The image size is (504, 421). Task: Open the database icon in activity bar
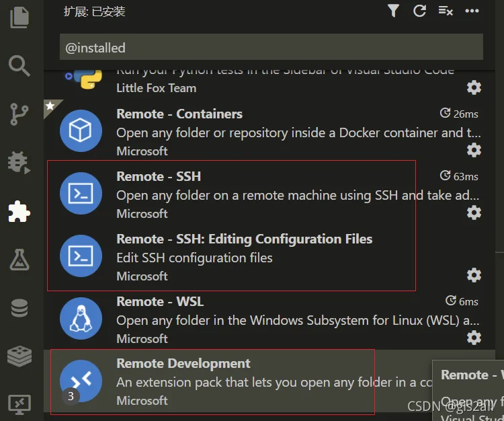[x=19, y=308]
